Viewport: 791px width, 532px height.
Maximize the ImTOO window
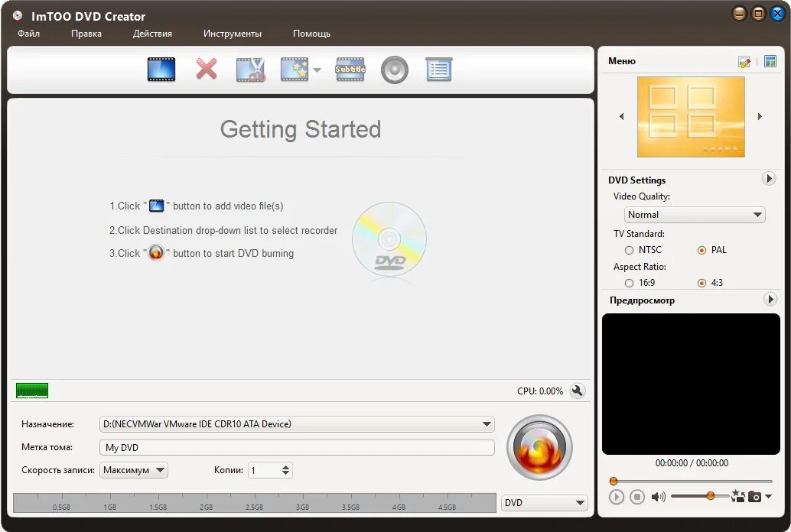758,14
